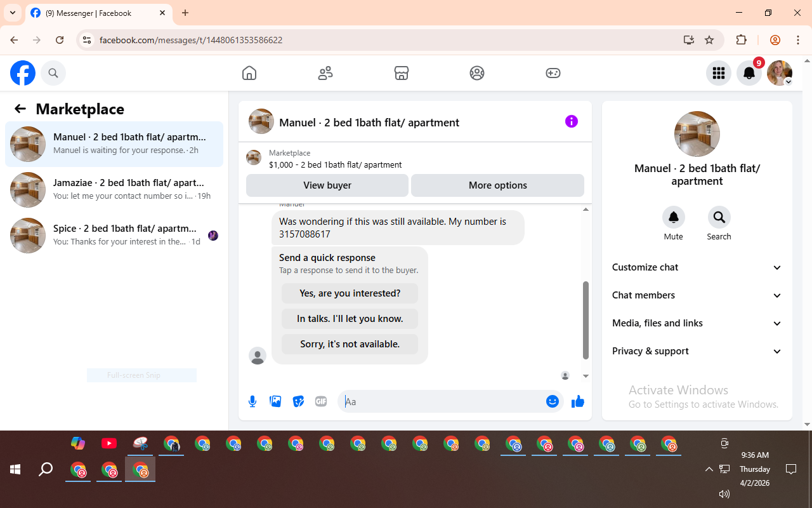Click the Facebook logo
The width and height of the screenshot is (812, 508).
pyautogui.click(x=23, y=73)
